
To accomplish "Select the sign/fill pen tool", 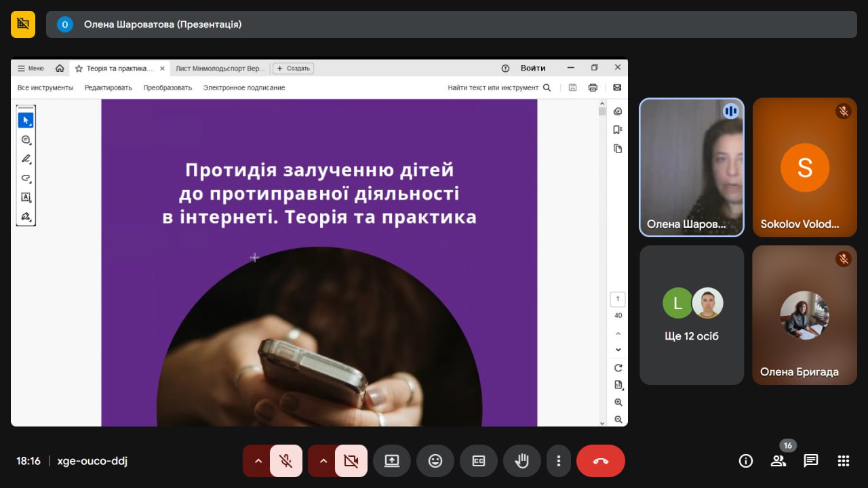I will [26, 217].
